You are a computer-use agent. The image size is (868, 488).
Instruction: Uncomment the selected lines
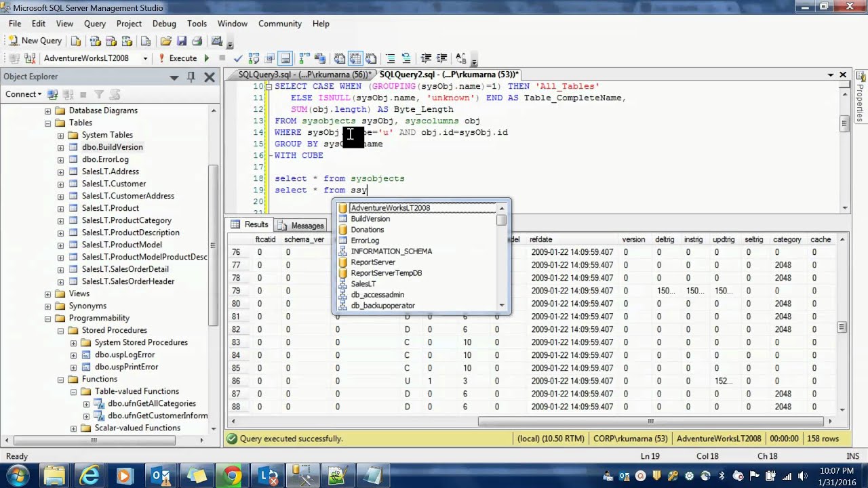click(x=406, y=58)
